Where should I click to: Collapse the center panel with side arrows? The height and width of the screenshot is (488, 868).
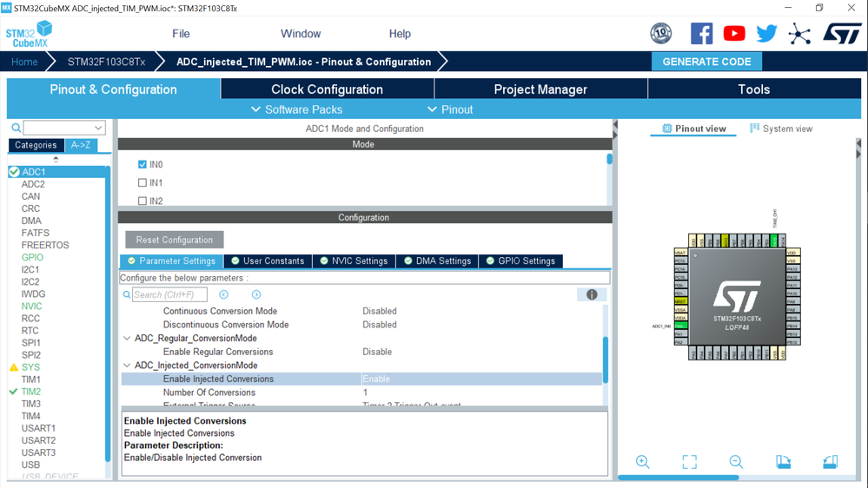[615, 129]
